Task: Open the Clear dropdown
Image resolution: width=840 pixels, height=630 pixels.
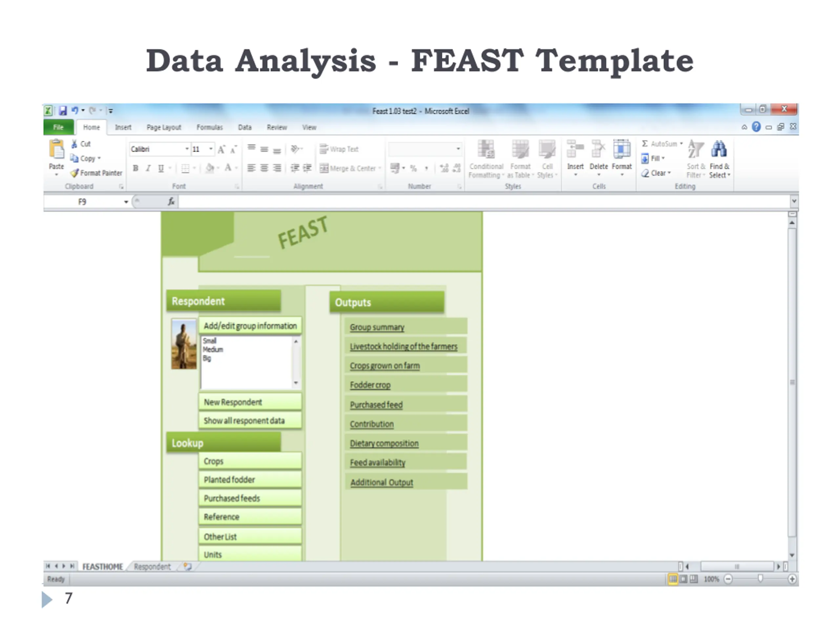Action: click(656, 173)
